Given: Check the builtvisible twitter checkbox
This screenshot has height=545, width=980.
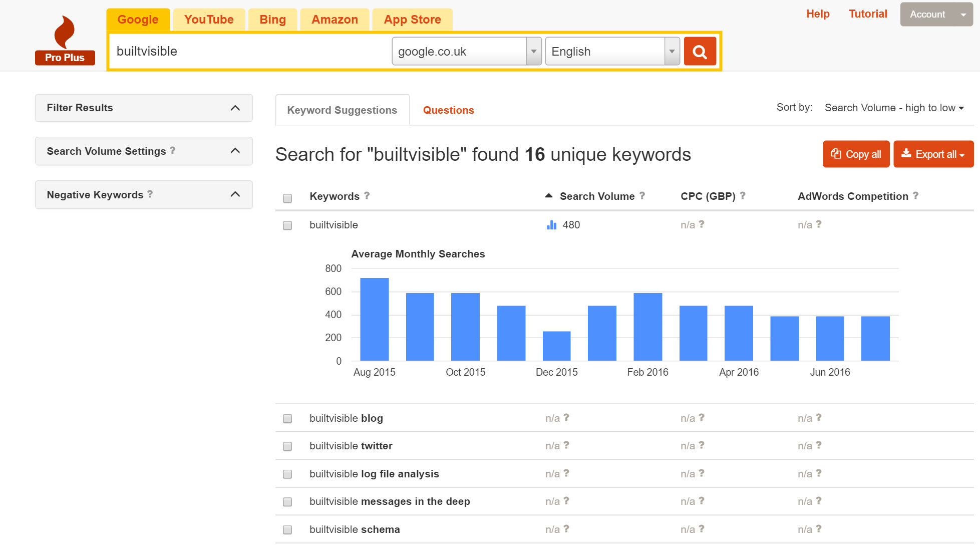Looking at the screenshot, I should click(x=287, y=446).
